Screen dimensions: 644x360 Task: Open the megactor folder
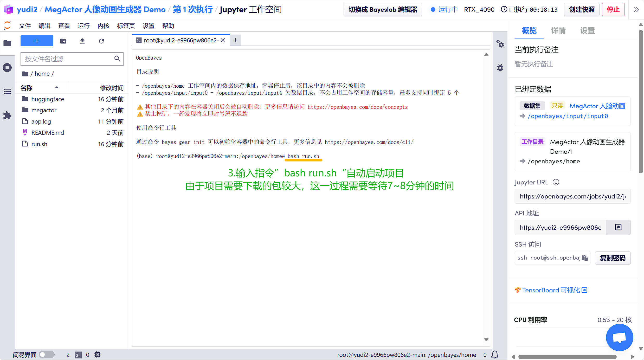pos(44,110)
